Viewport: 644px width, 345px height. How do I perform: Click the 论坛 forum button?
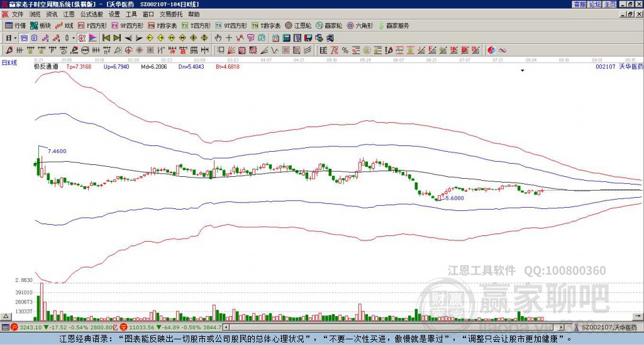coord(595,4)
